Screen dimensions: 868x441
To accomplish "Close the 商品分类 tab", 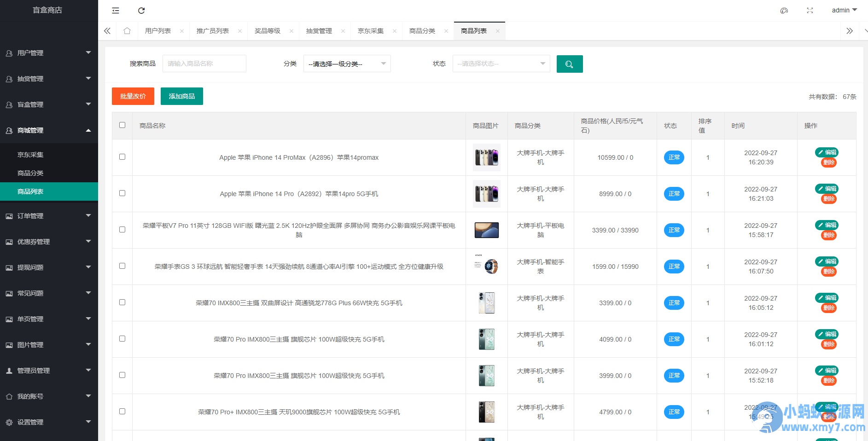I will click(446, 31).
